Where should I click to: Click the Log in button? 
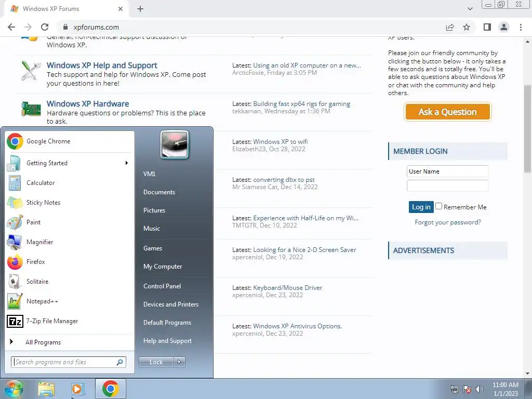pos(421,207)
